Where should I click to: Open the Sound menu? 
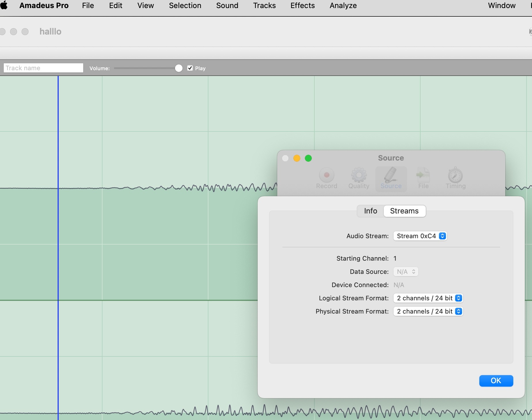click(x=227, y=5)
